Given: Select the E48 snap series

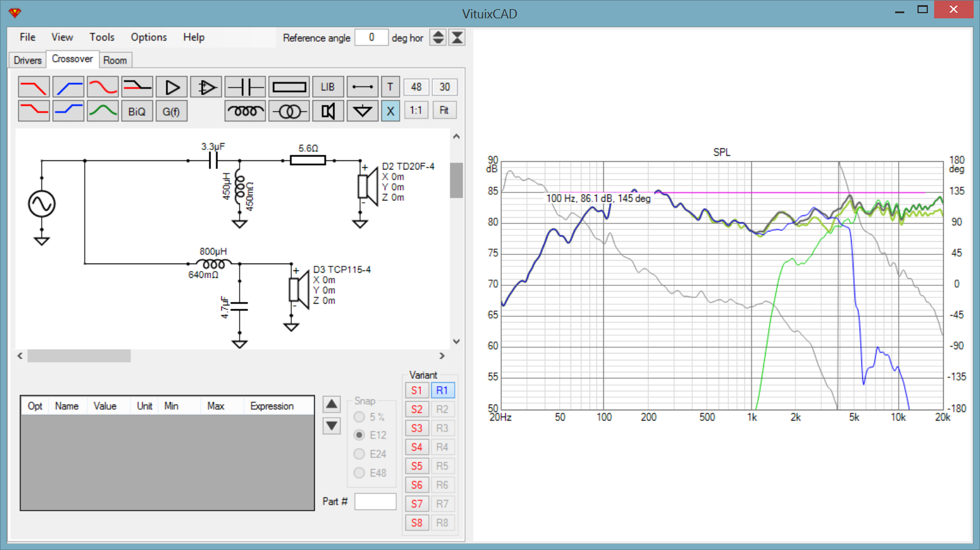Looking at the screenshot, I should [x=370, y=473].
